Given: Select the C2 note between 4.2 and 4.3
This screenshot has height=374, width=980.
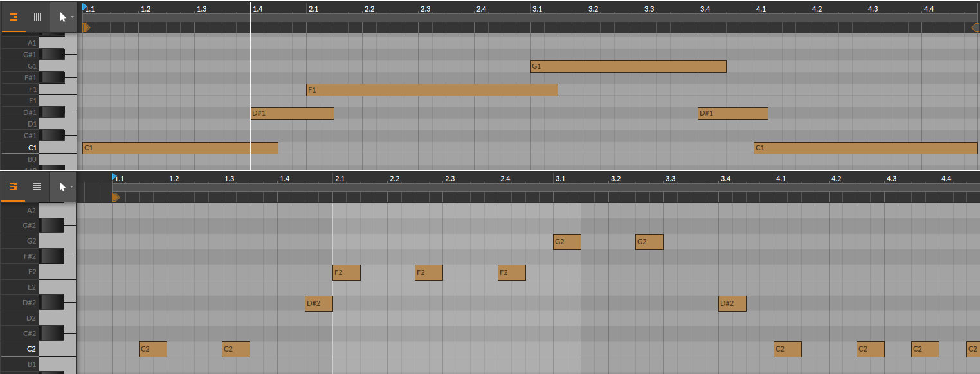Looking at the screenshot, I should pyautogui.click(x=870, y=349).
